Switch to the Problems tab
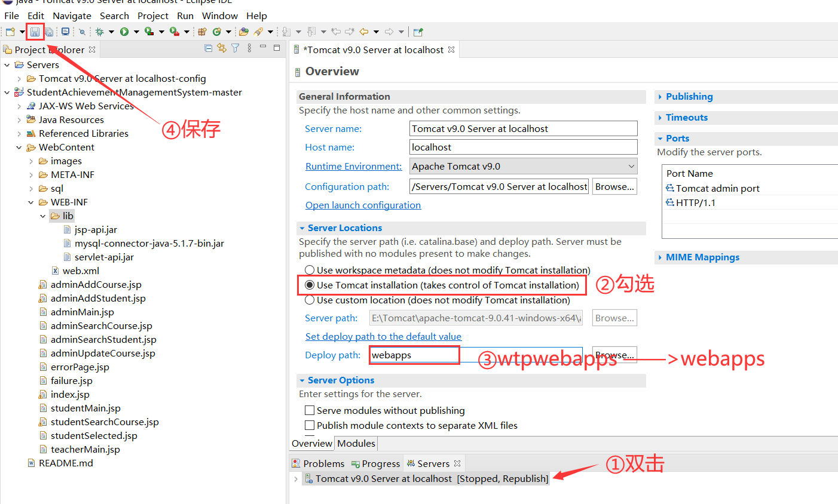 (x=318, y=463)
